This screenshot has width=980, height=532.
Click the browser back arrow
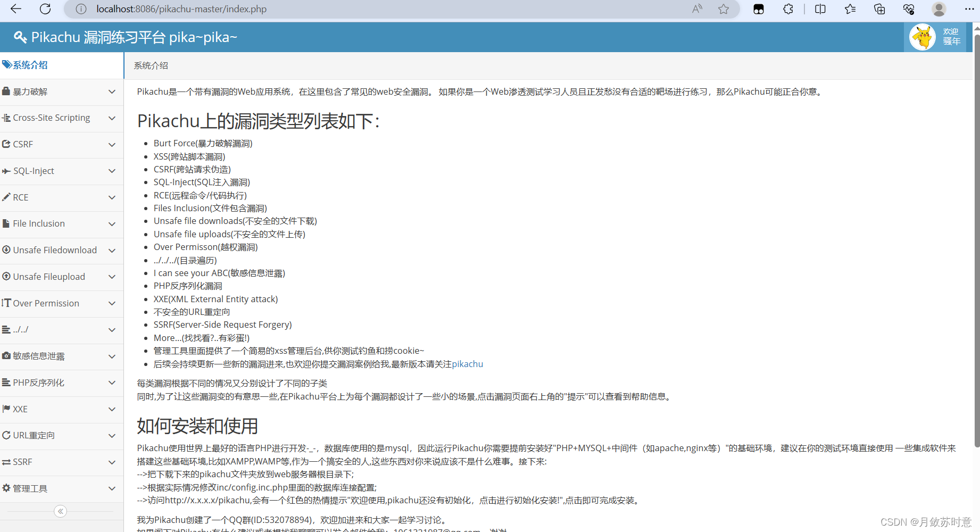(x=16, y=9)
